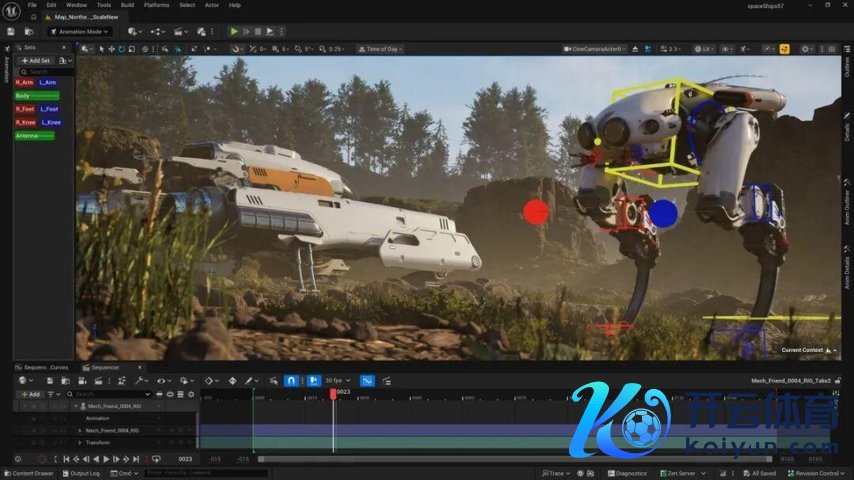Select the R_Arm selection set
The width and height of the screenshot is (854, 480).
click(x=24, y=82)
